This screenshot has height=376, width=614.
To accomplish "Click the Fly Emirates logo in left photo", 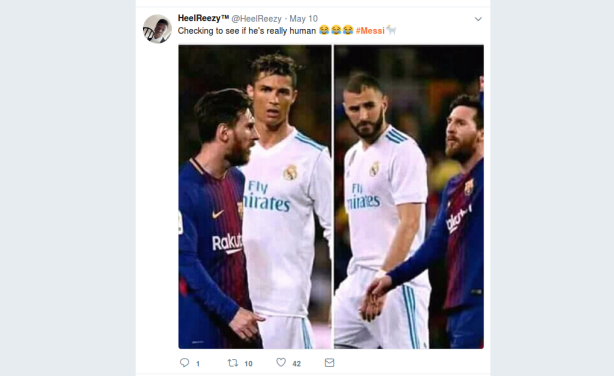I will coord(267,196).
